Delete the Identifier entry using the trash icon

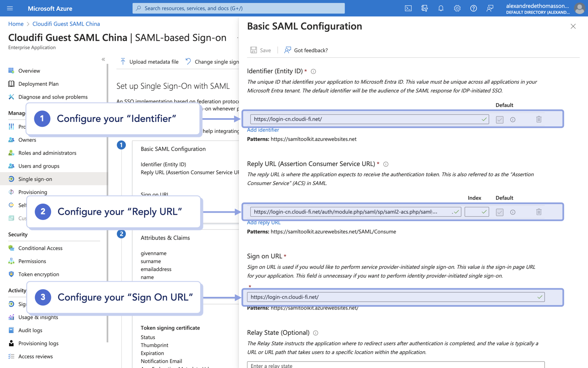click(539, 119)
